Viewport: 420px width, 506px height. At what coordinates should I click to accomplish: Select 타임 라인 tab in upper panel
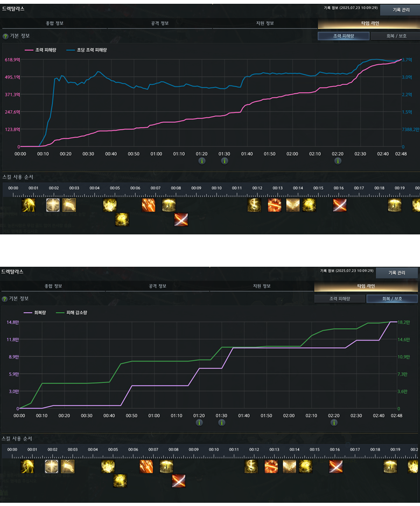pyautogui.click(x=370, y=23)
